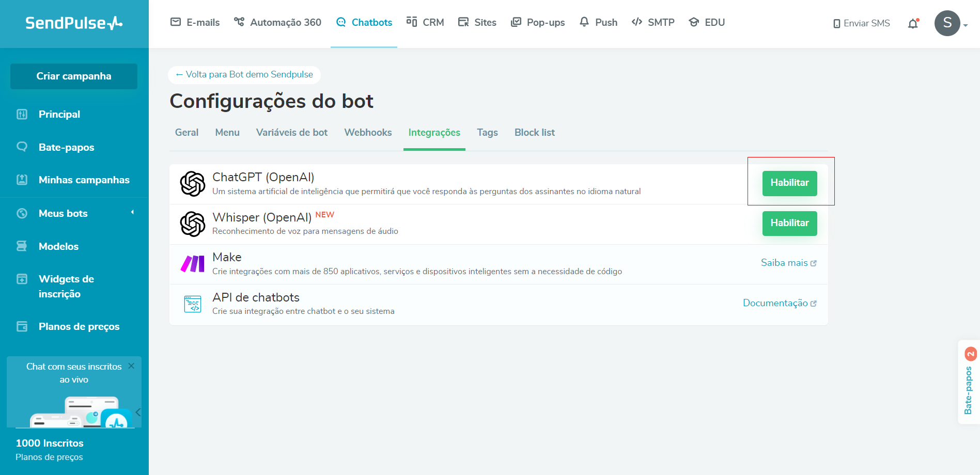Close the chat promo popup

click(131, 366)
